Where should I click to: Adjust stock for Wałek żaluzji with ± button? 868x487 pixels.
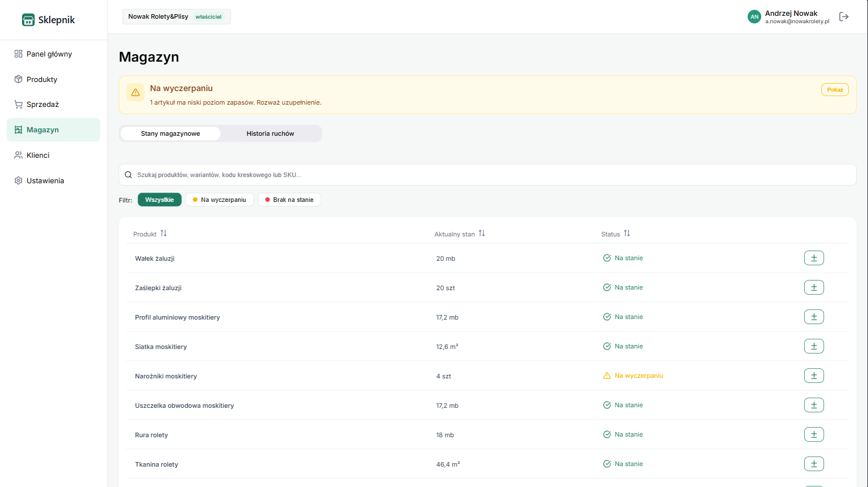(x=814, y=258)
